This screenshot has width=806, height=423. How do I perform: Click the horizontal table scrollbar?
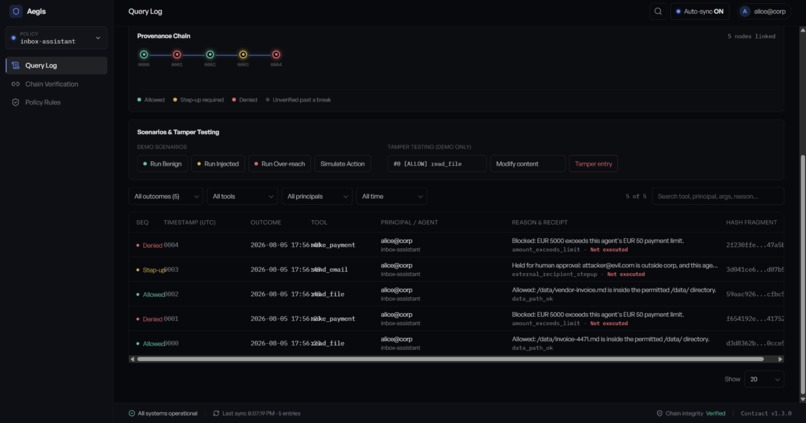[450, 359]
